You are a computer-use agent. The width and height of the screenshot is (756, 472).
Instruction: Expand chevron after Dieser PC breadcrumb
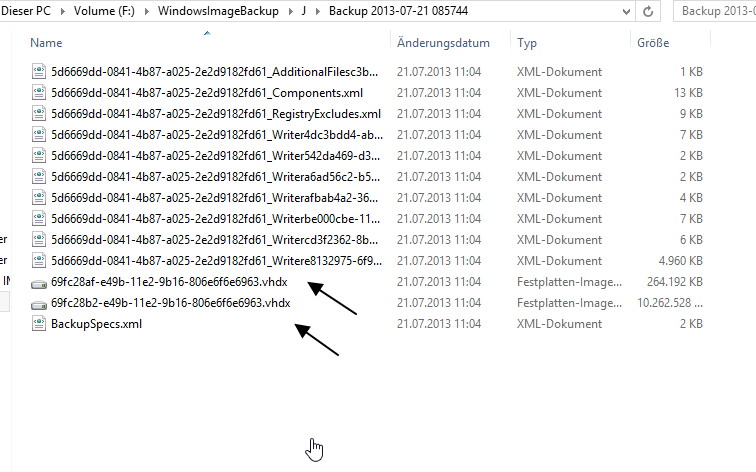pos(63,11)
